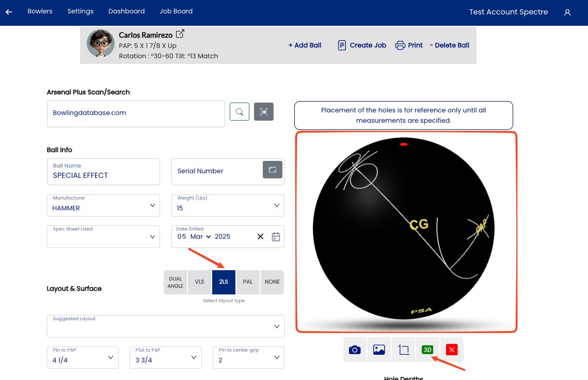Open the image gallery icon
588x380 pixels.
(379, 350)
